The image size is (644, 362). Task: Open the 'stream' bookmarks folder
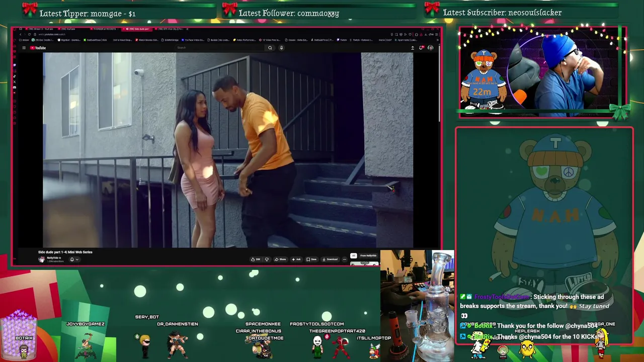click(24, 40)
